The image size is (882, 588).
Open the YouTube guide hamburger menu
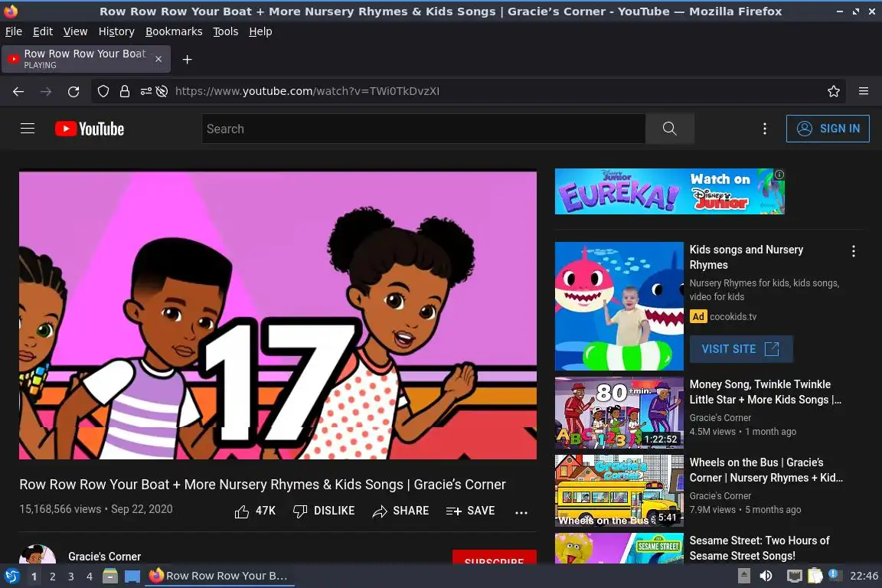28,129
